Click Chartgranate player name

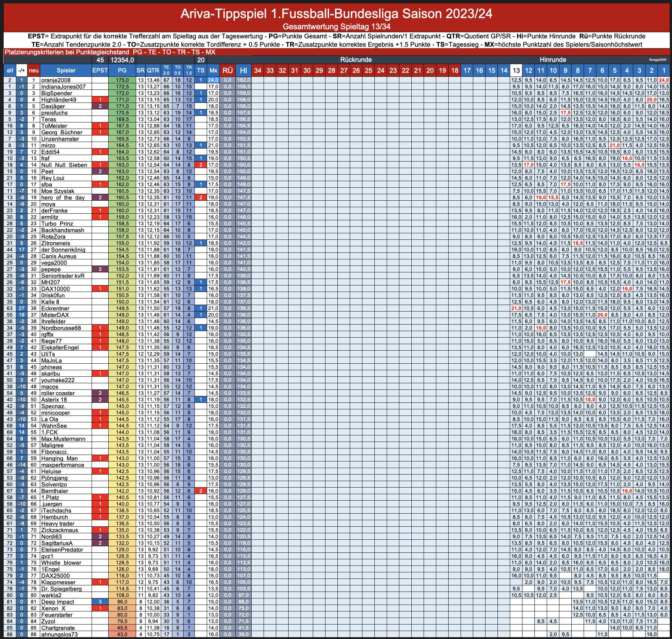click(x=58, y=628)
